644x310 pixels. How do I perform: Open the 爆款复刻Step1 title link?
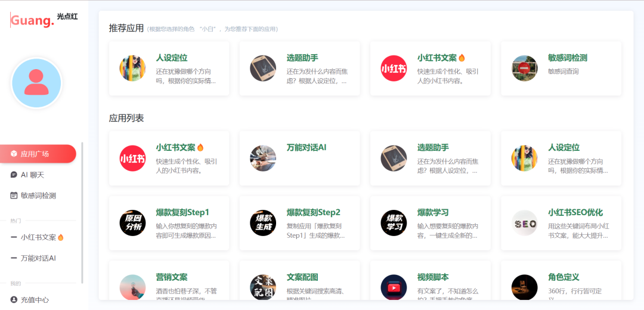(x=183, y=213)
